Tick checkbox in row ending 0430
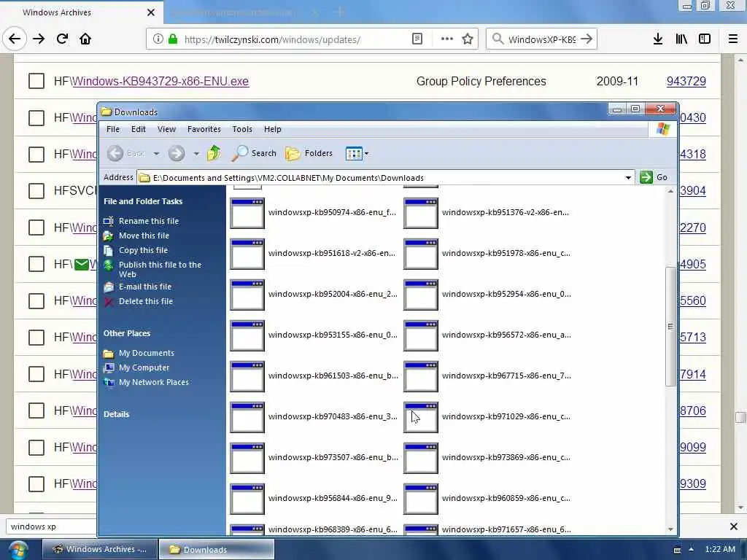The height and width of the screenshot is (560, 747). pyautogui.click(x=36, y=117)
